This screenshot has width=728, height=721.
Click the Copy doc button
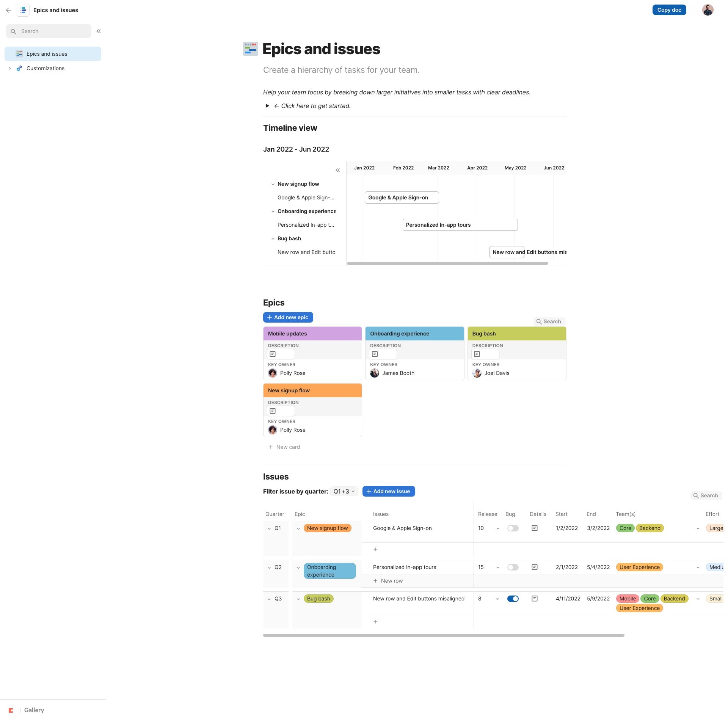(669, 10)
